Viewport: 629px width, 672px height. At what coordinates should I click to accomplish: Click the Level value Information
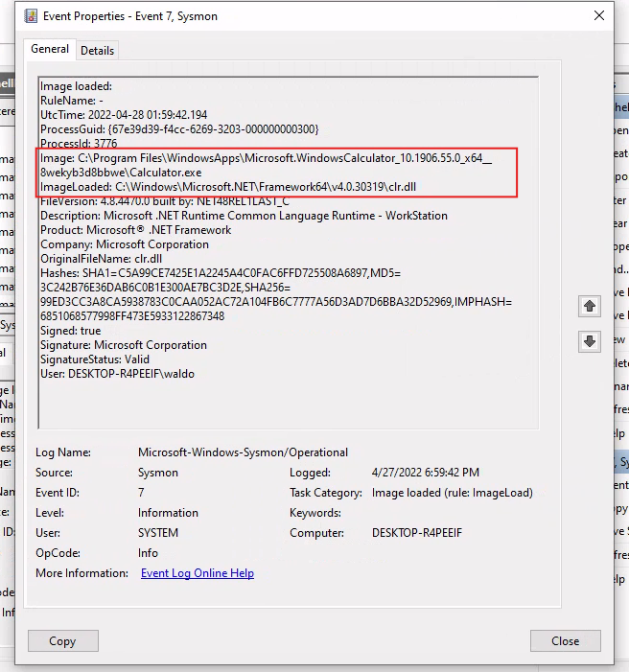pyautogui.click(x=168, y=513)
